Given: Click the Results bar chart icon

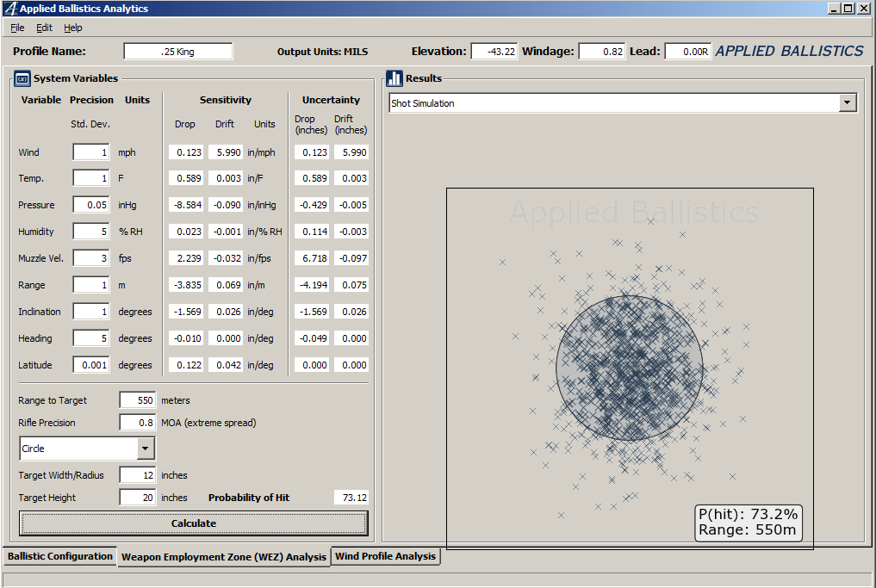Looking at the screenshot, I should point(395,78).
